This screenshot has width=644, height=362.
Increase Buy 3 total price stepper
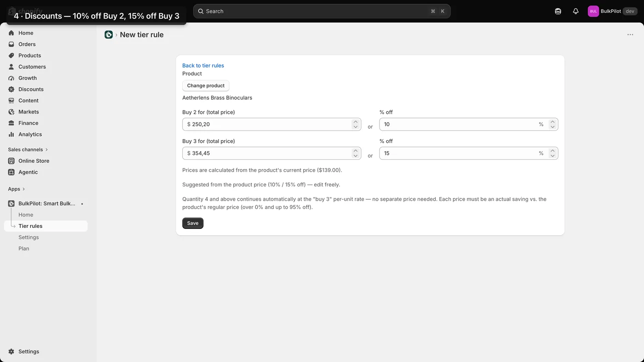[x=355, y=151]
